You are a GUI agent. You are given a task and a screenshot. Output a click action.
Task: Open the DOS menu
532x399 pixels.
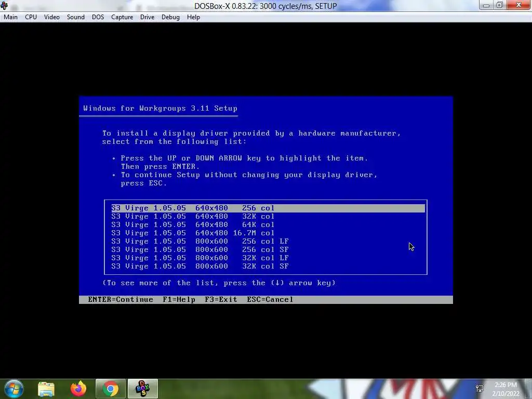(x=98, y=17)
